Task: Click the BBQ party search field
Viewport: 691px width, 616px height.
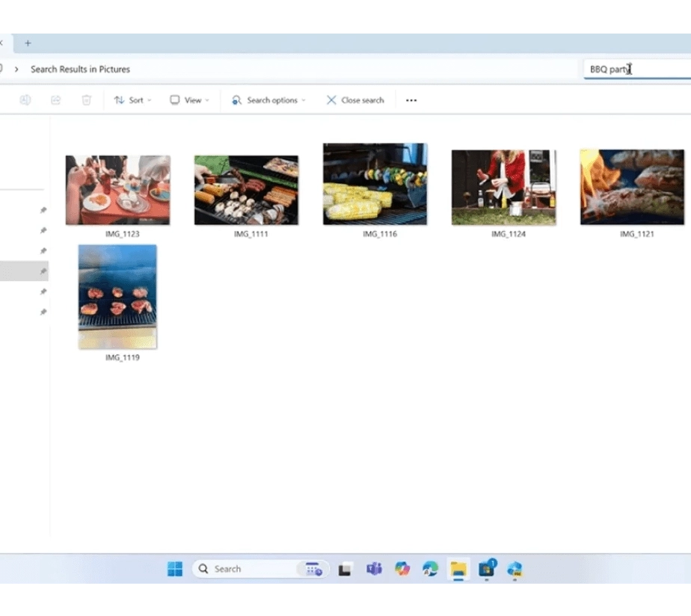Action: (x=637, y=70)
